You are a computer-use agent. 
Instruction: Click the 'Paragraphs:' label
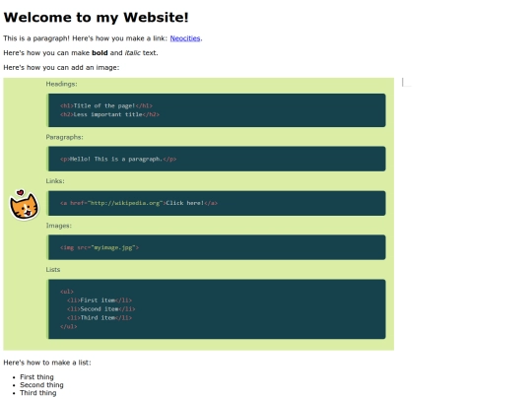click(64, 137)
